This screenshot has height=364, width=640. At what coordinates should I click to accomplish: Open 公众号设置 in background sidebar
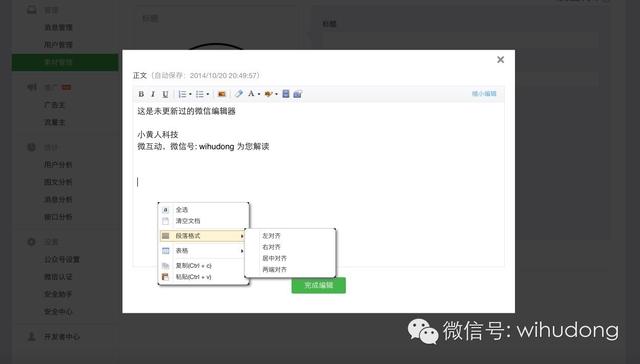[x=62, y=260]
